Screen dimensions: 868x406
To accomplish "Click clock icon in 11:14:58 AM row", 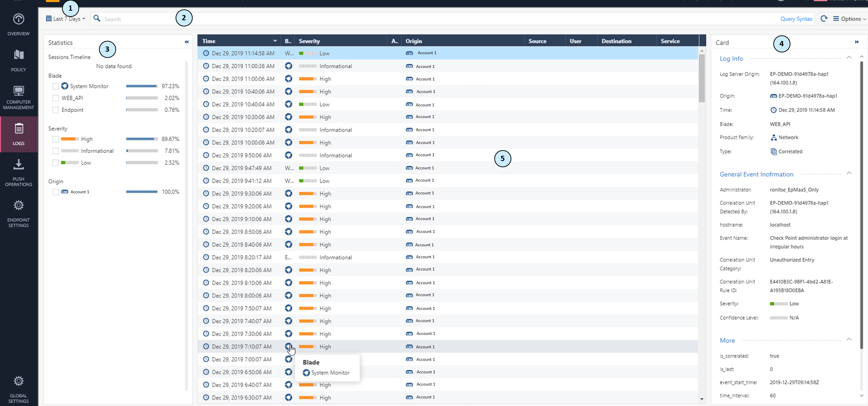I will tap(206, 53).
